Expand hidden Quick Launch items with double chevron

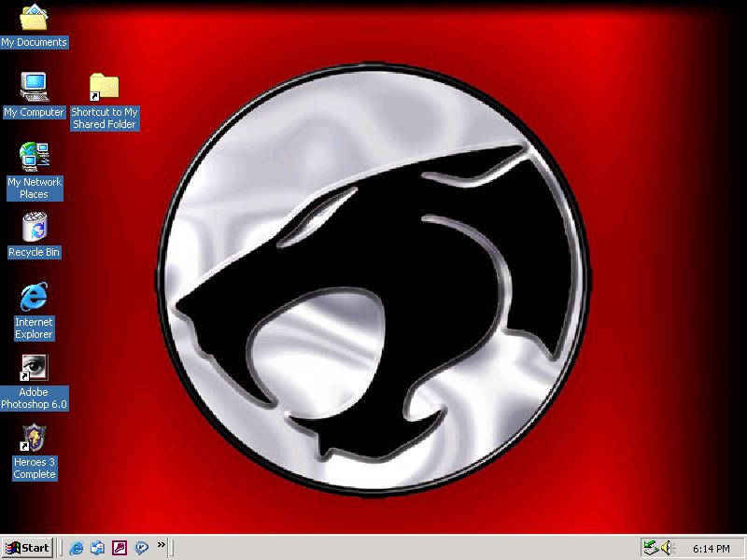161,544
